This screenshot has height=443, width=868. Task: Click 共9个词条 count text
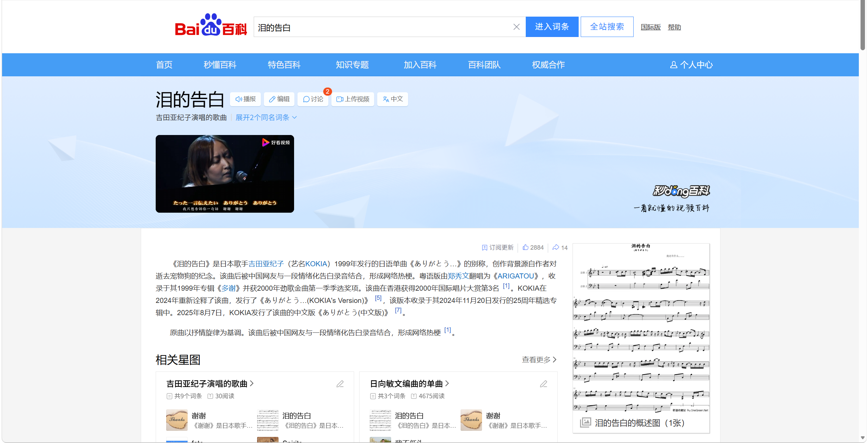pyautogui.click(x=188, y=396)
